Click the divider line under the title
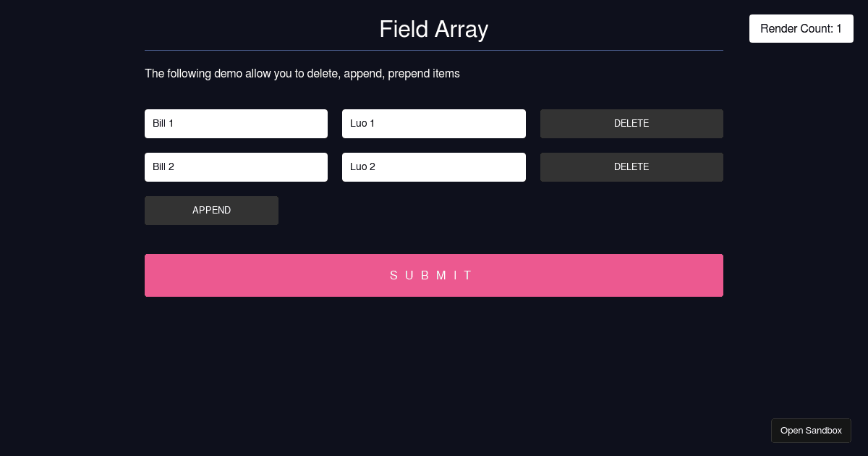The height and width of the screenshot is (456, 868). 434,50
